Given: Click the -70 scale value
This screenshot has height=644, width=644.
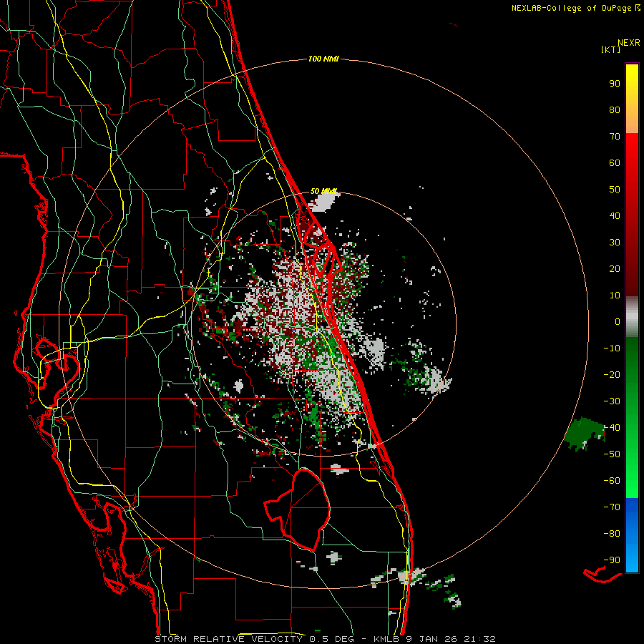Looking at the screenshot, I should 612,507.
